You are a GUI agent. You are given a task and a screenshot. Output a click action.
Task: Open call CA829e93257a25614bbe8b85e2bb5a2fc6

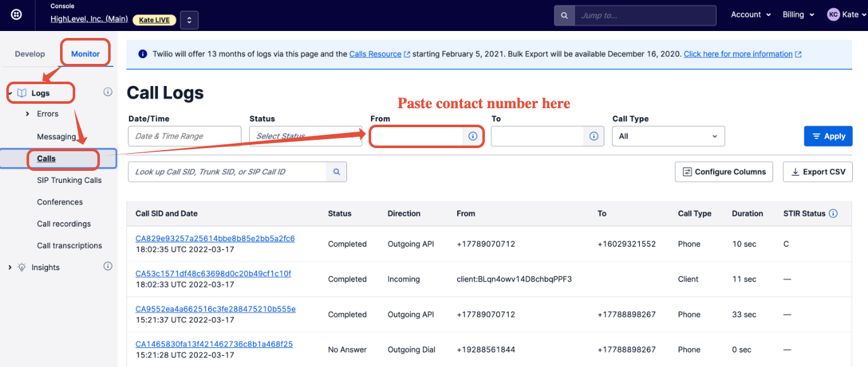coord(215,239)
